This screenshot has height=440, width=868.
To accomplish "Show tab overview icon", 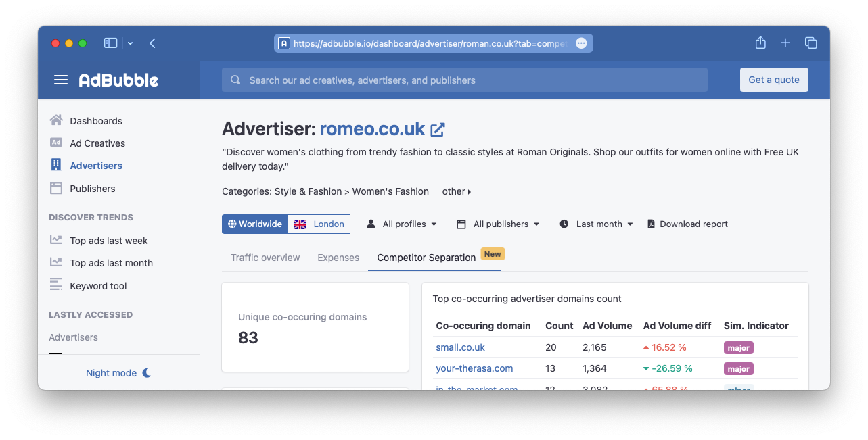I will (810, 43).
